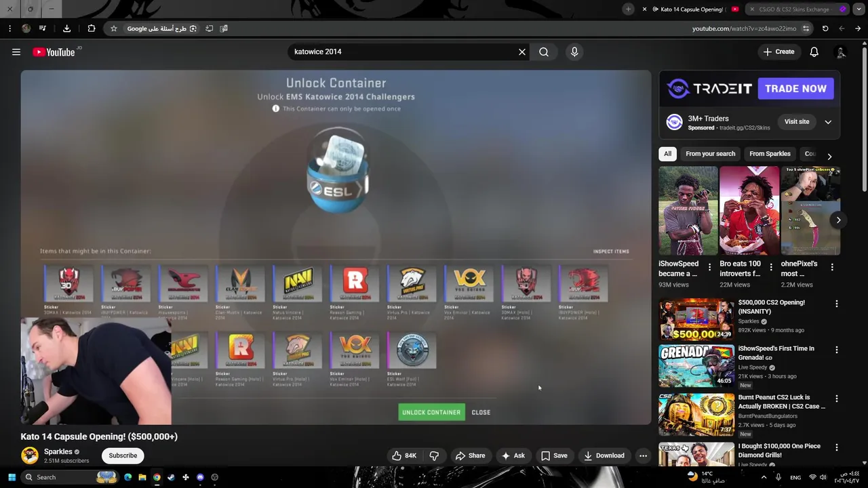Open options for ohnePixel's short
The image size is (868, 488).
[x=832, y=267]
